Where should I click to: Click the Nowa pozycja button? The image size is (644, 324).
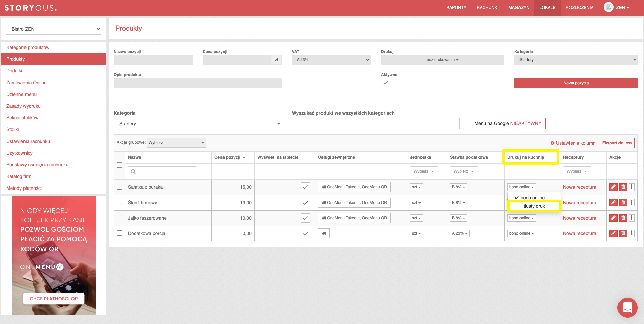click(x=576, y=83)
